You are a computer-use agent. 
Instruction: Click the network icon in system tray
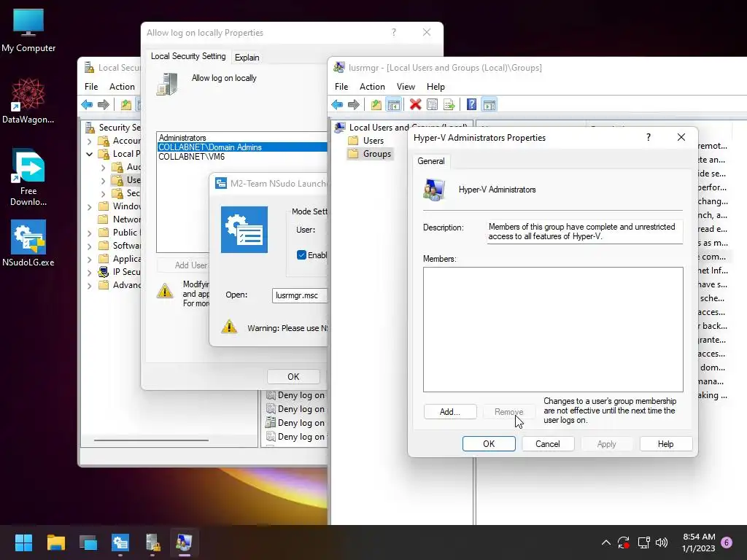pos(643,542)
